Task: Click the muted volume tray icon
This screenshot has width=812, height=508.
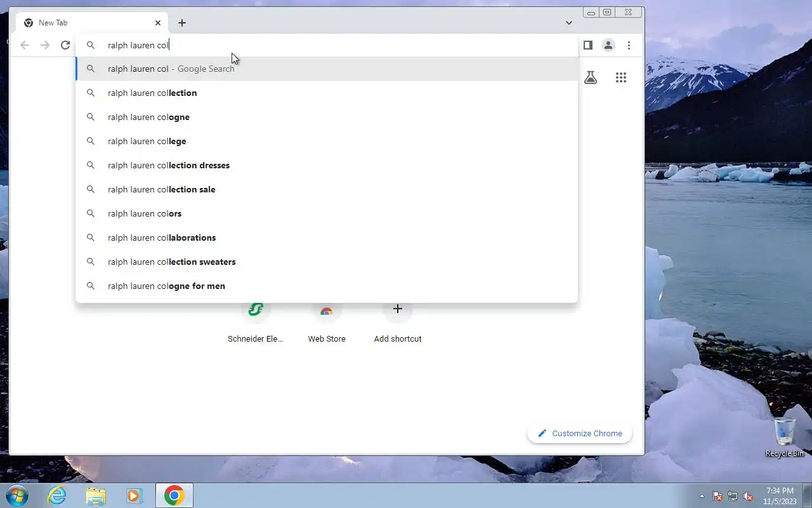Action: pos(749,496)
